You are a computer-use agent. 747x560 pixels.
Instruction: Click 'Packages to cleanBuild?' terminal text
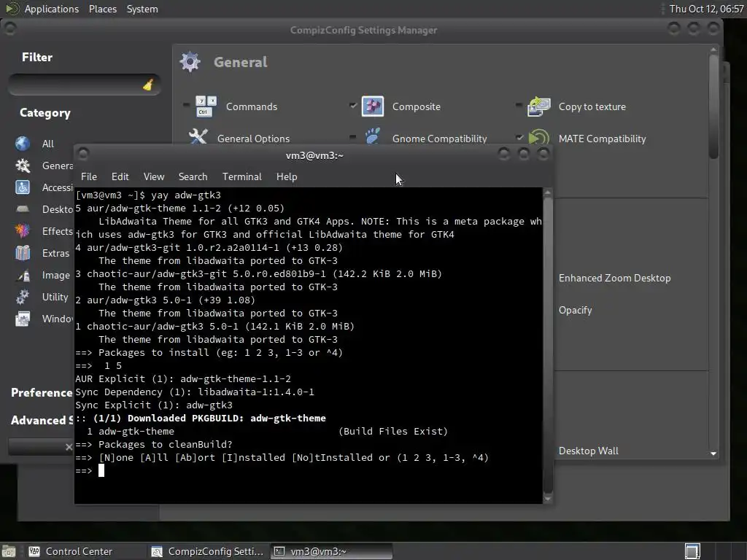pyautogui.click(x=166, y=444)
